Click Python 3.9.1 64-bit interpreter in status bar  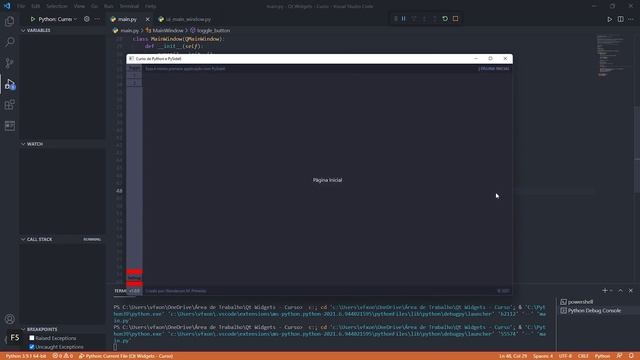pyautogui.click(x=26, y=356)
